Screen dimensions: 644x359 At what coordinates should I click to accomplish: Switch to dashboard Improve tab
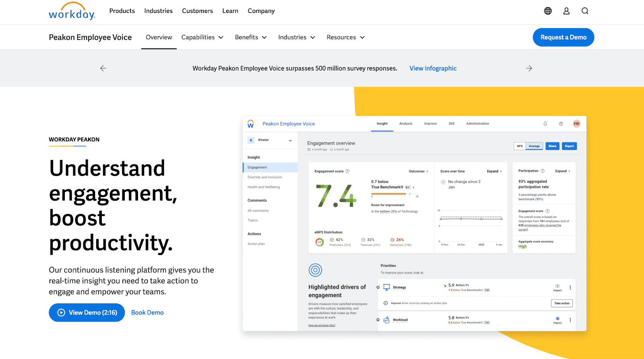coord(430,124)
